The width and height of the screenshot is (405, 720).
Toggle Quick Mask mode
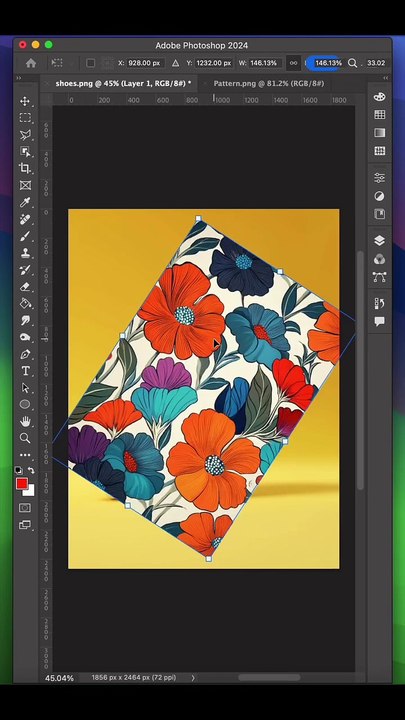[x=25, y=508]
